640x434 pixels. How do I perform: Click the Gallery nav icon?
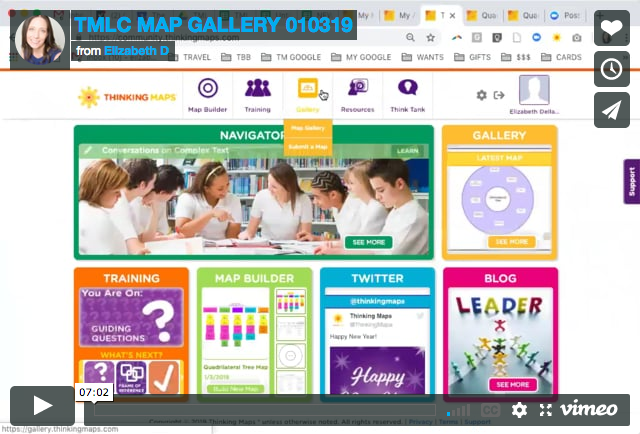point(308,95)
